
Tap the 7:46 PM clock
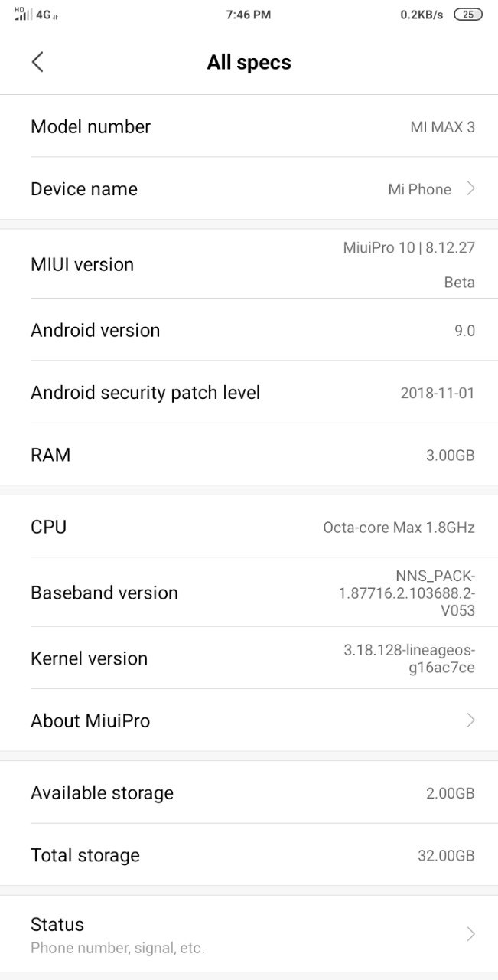[x=249, y=15]
